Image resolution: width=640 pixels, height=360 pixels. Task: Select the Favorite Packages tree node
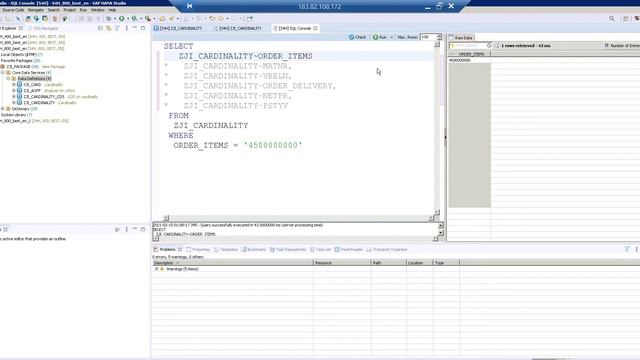point(20,60)
